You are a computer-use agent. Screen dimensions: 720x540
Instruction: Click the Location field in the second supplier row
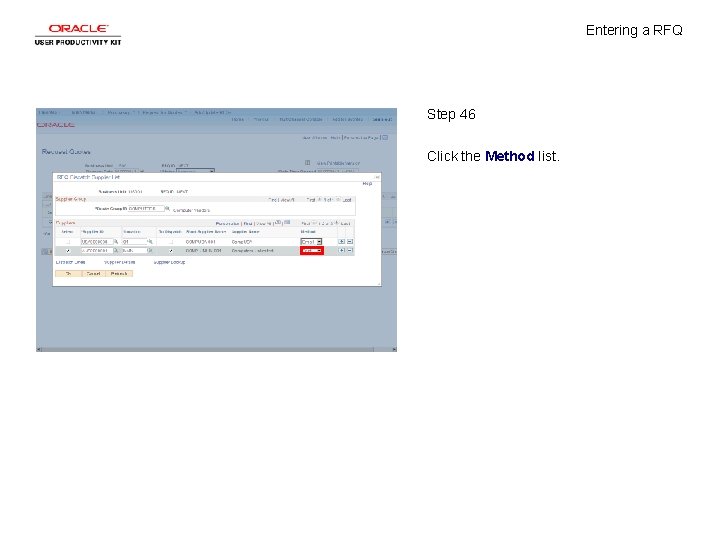coord(135,251)
